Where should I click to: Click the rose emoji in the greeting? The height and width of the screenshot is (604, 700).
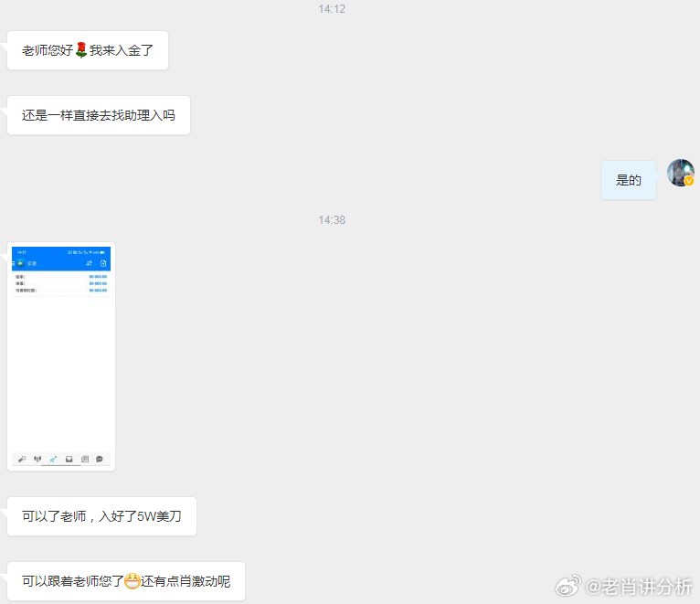point(80,50)
